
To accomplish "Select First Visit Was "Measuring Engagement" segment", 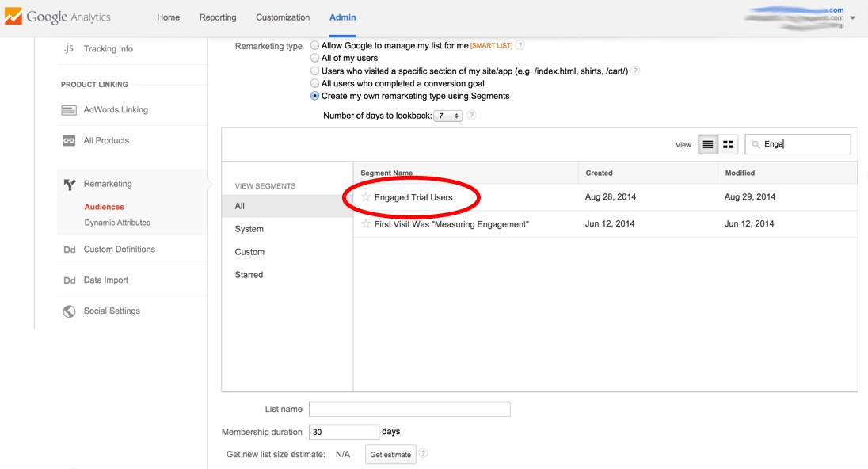I will pyautogui.click(x=605, y=224).
